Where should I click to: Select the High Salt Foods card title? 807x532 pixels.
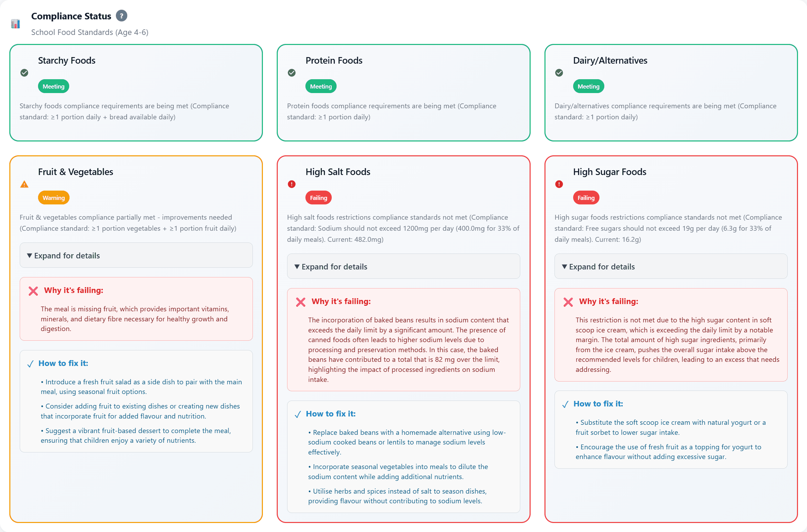pos(338,172)
